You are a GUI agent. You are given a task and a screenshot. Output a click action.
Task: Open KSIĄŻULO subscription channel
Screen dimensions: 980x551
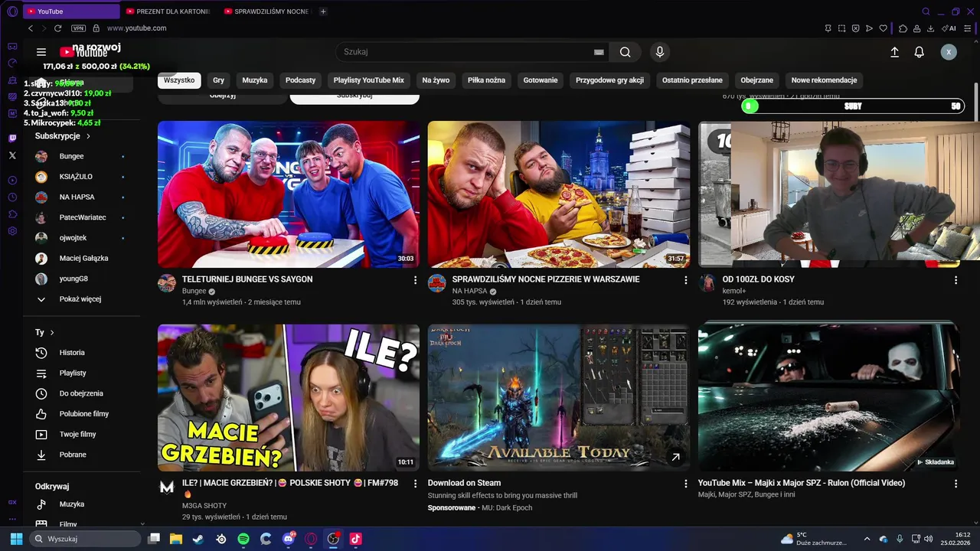[x=81, y=177]
